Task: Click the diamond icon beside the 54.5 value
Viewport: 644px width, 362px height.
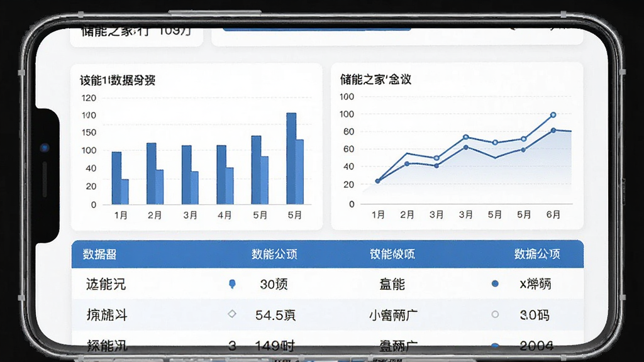Action: click(x=232, y=314)
